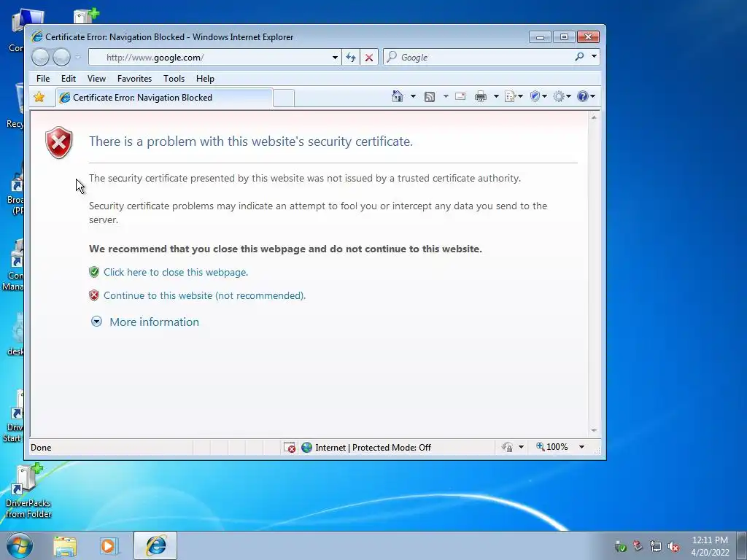The height and width of the screenshot is (560, 747).
Task: Open the Favorites menu
Action: [x=134, y=79]
